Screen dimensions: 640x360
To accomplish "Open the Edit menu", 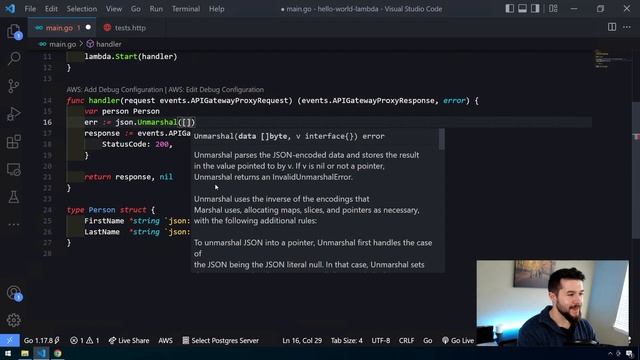I will click(51, 9).
